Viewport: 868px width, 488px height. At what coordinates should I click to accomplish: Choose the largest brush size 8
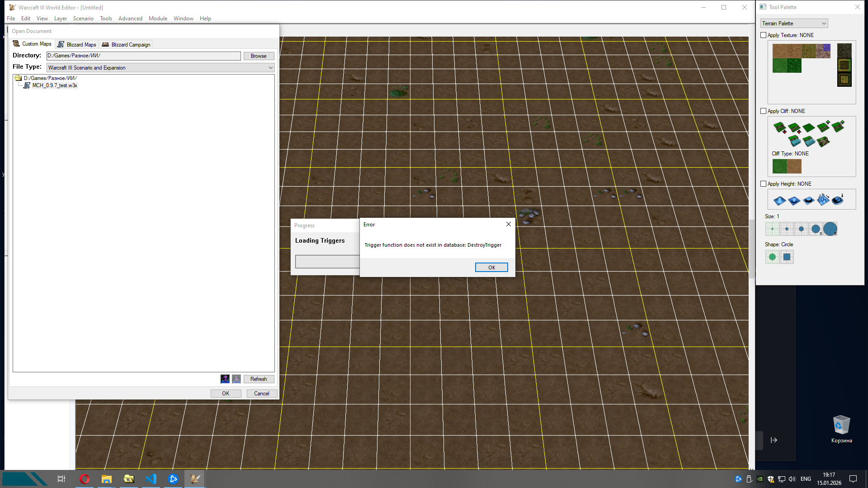click(x=830, y=229)
